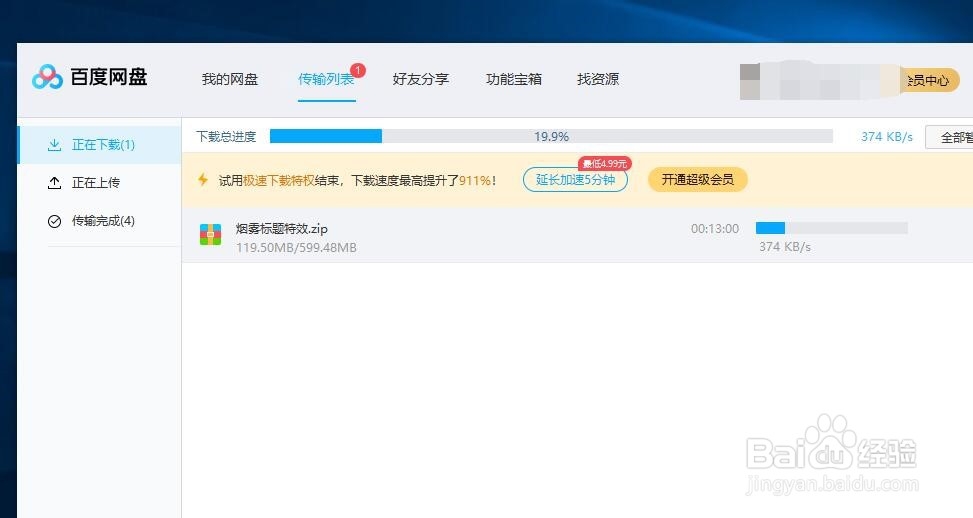Click the 开通超级会员 button
This screenshot has width=973, height=518.
tap(697, 180)
